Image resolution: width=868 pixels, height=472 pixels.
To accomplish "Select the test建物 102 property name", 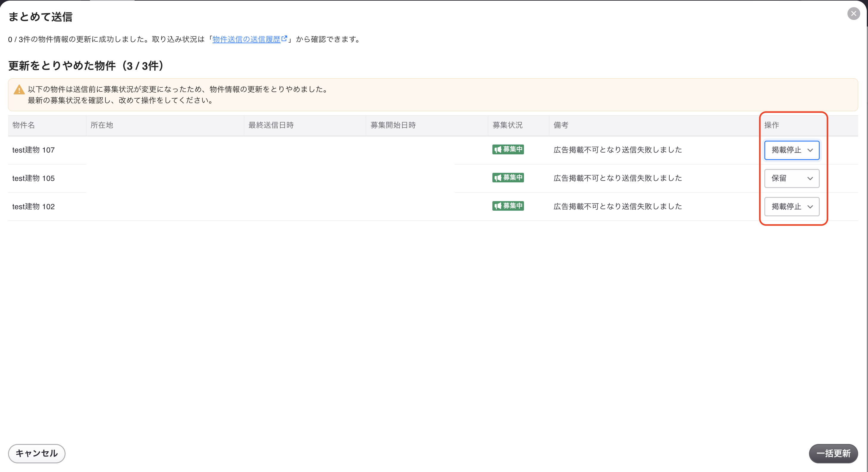I will click(x=33, y=207).
